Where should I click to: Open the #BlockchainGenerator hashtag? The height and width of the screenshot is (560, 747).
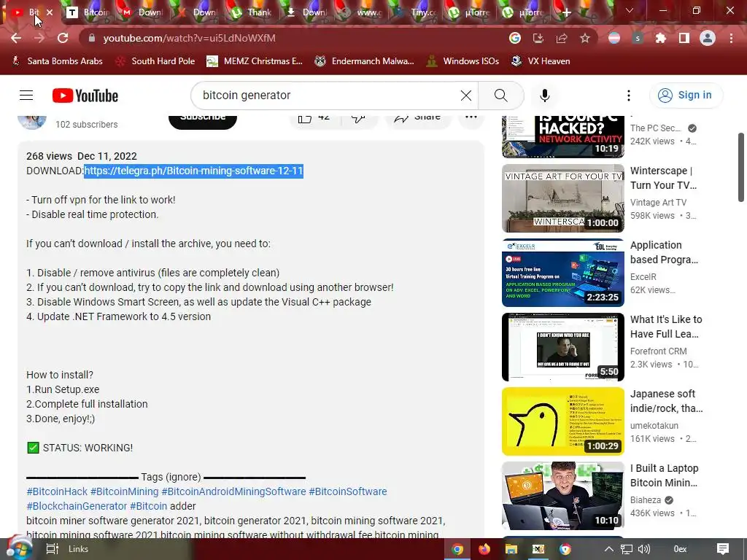77,506
